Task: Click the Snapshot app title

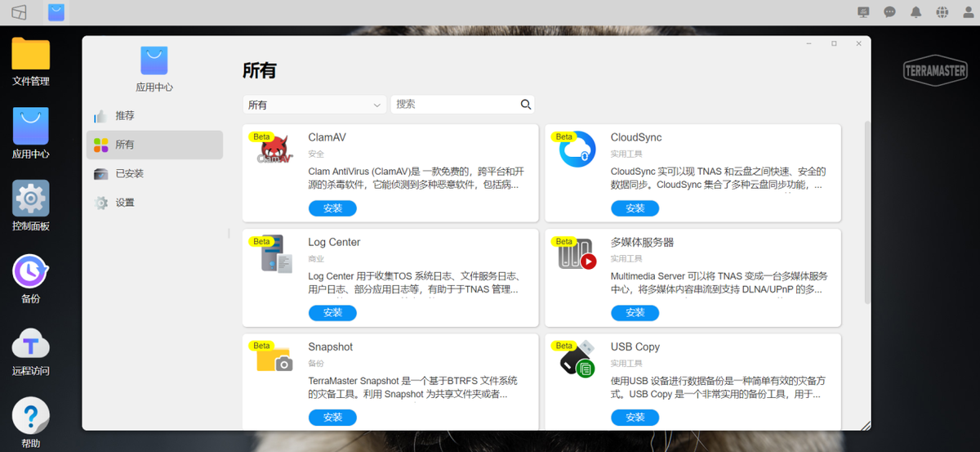Action: 331,347
